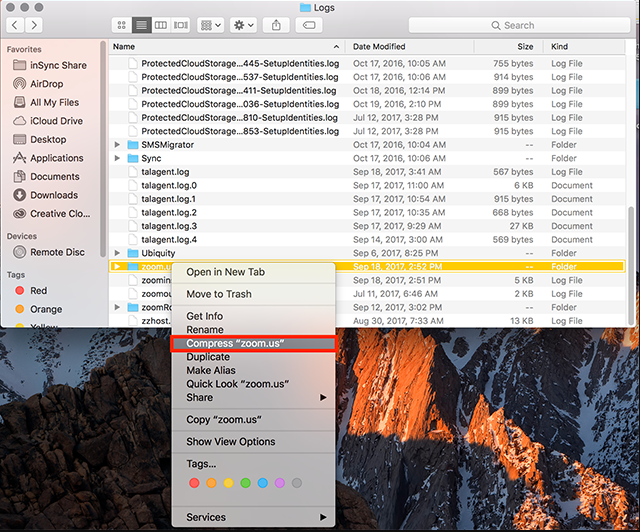Choose Compress "zoom.us"
Image resolution: width=640 pixels, height=532 pixels.
pos(253,343)
